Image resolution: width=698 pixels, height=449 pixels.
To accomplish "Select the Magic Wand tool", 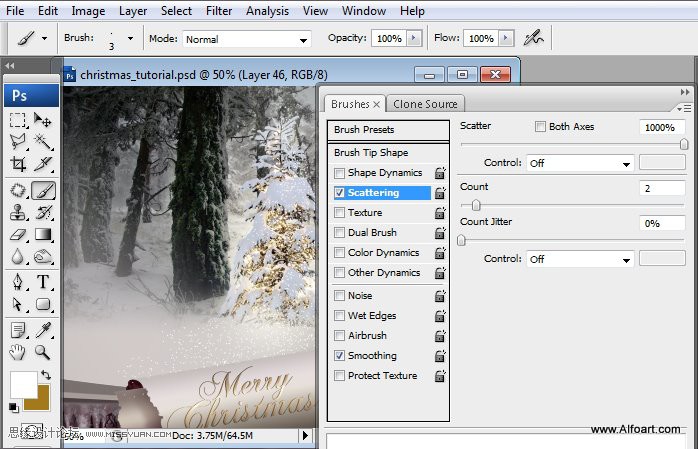I will pos(43,142).
